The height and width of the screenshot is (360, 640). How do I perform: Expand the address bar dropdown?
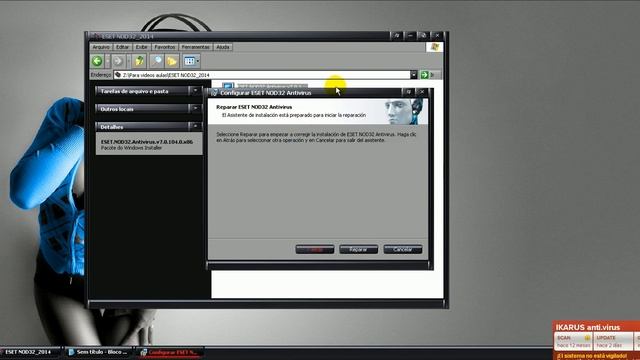coord(414,75)
